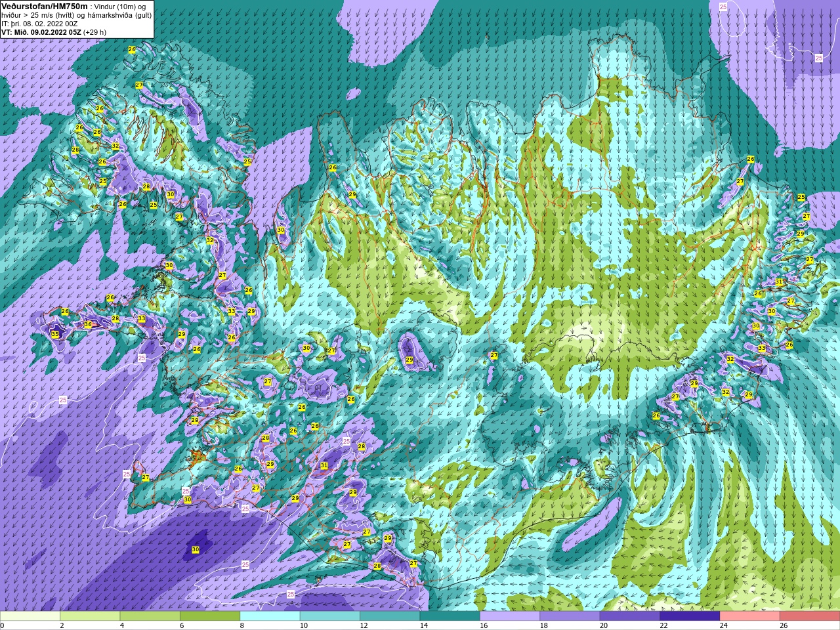Screen dimensions: 840x630
Task: Click the light lavender 16–18 m/s legend swatch
Action: point(510,616)
